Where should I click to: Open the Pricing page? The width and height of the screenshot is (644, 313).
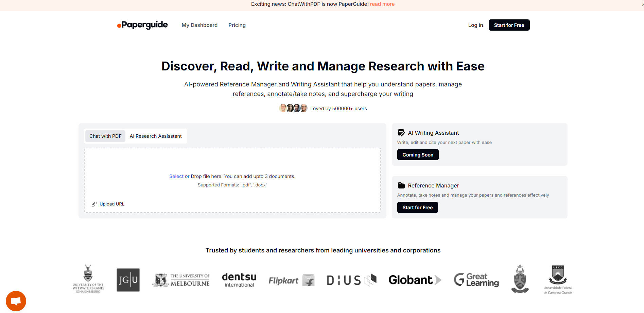point(237,25)
